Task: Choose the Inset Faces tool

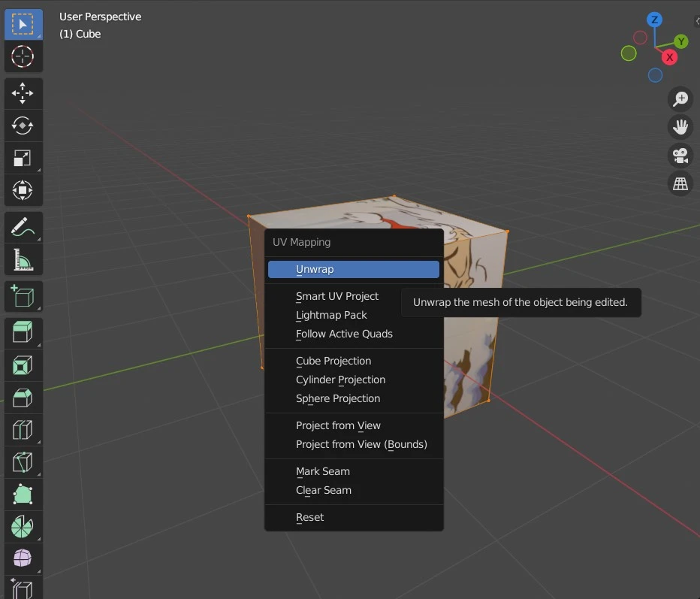Action: [x=23, y=365]
